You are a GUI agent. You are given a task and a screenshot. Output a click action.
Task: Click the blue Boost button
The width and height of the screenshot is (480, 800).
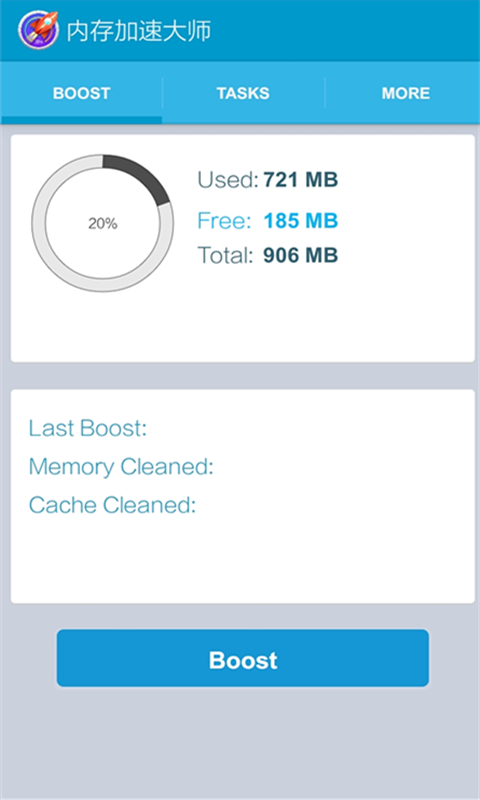(x=243, y=658)
